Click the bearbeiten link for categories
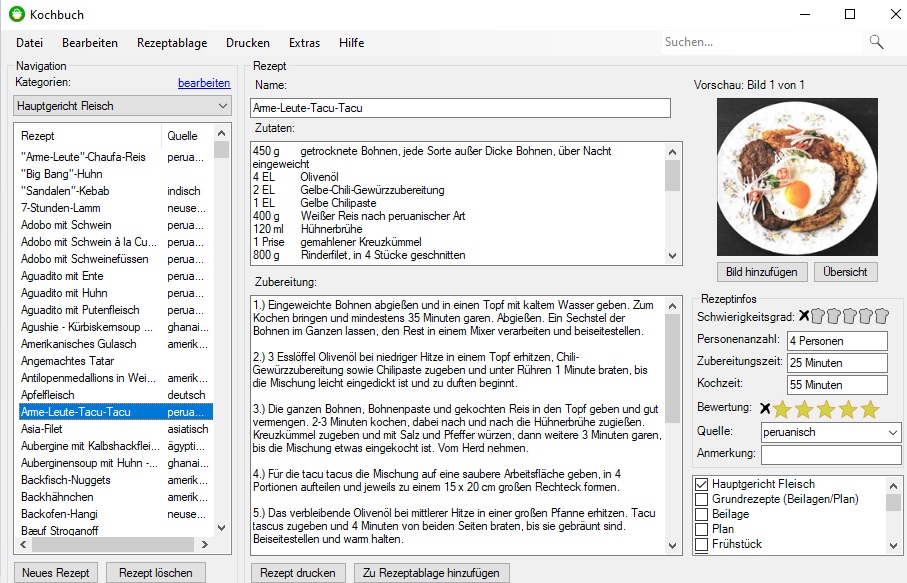907x583 pixels. 204,83
